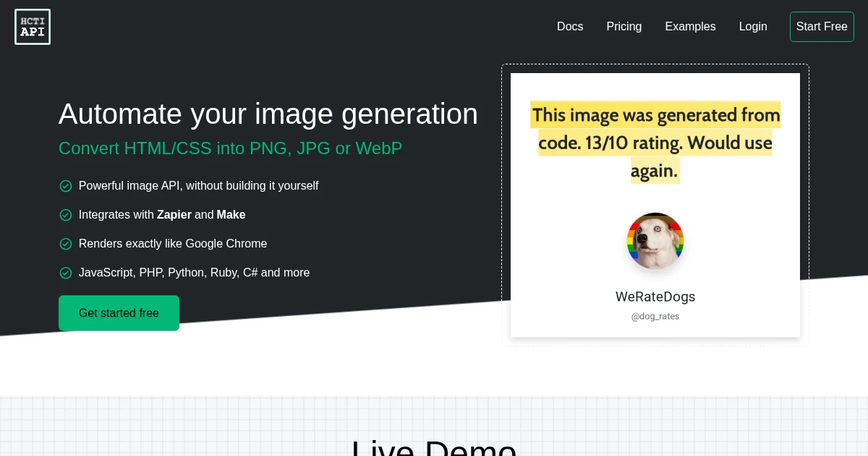Viewport: 868px width, 456px height.
Task: Go to the Pricing page
Action: (624, 27)
